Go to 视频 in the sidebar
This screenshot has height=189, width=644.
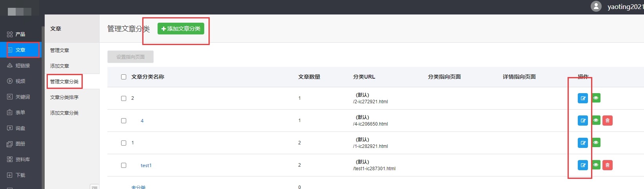click(x=20, y=81)
